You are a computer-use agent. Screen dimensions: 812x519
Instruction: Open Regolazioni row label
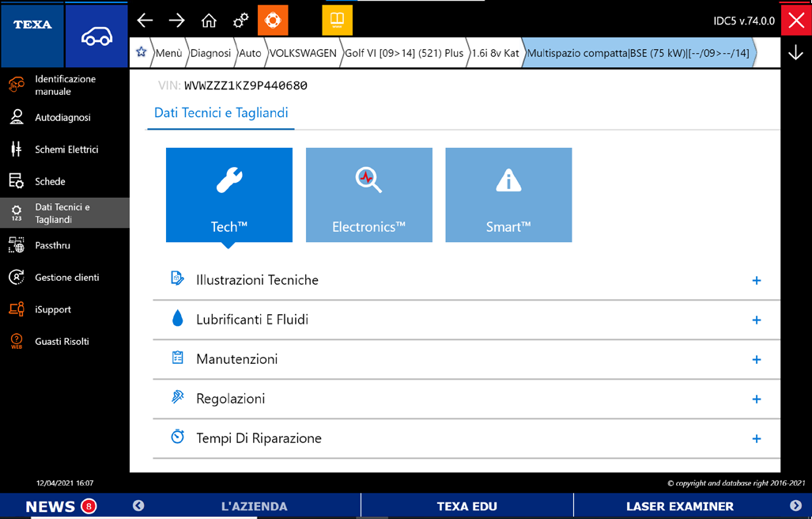click(x=230, y=399)
